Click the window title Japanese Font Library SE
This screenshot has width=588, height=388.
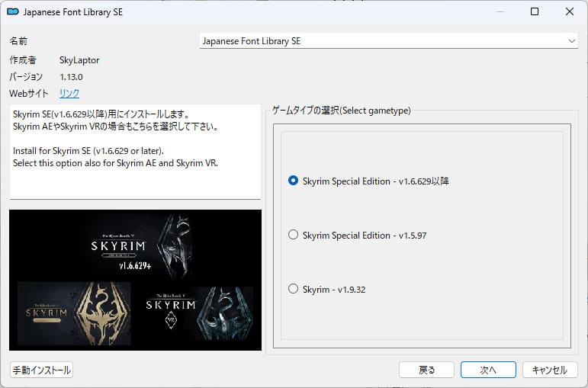[x=73, y=12]
